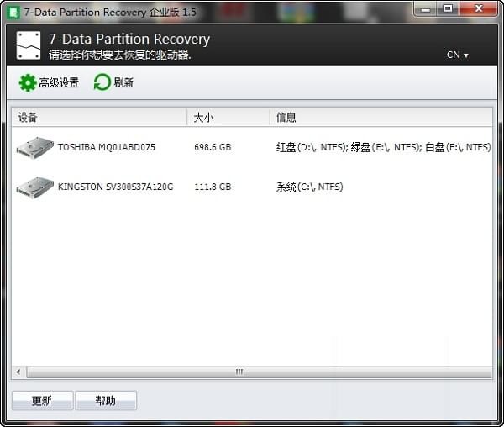Click the 红盘 (D:\, NTFS) partition info

pyautogui.click(x=312, y=147)
